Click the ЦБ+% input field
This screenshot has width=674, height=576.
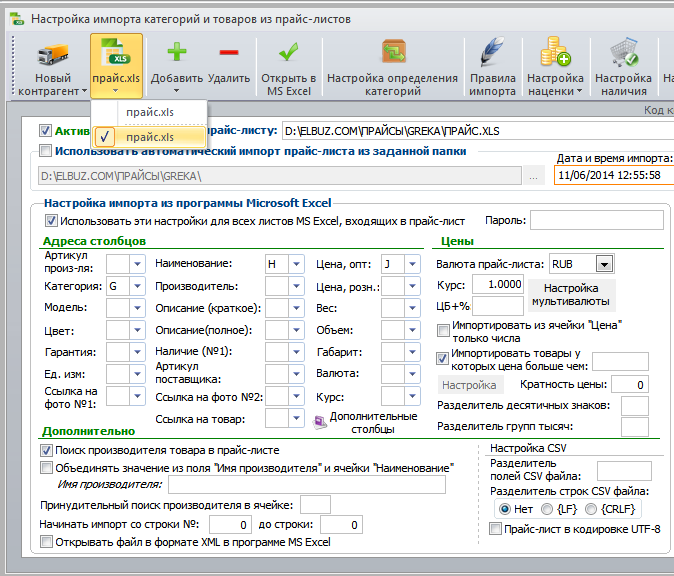[498, 306]
